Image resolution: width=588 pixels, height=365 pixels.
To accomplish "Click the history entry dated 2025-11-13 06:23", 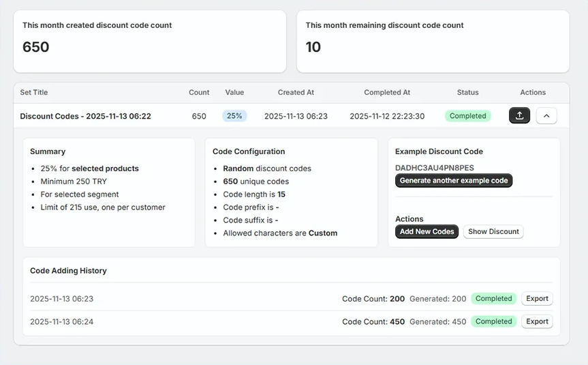I will tap(61, 299).
